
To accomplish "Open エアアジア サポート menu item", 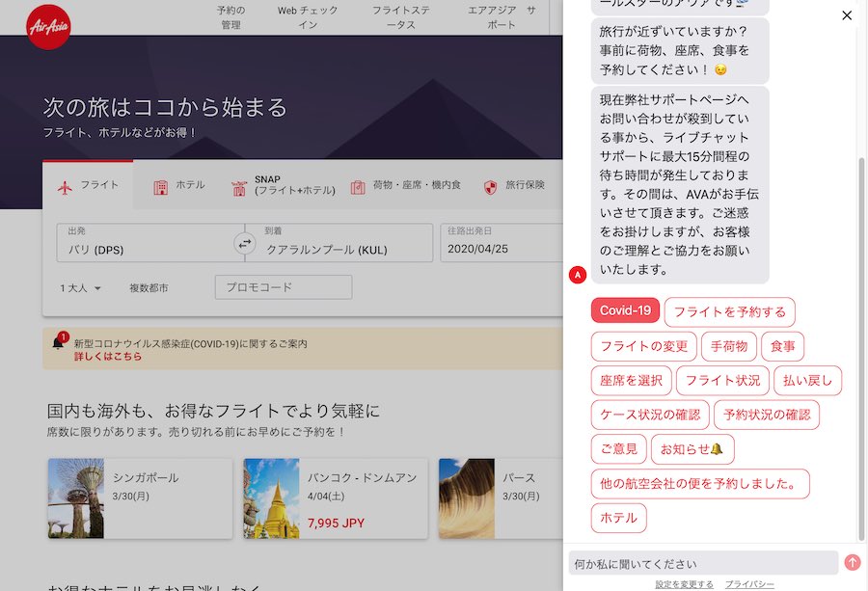I will coord(502,17).
